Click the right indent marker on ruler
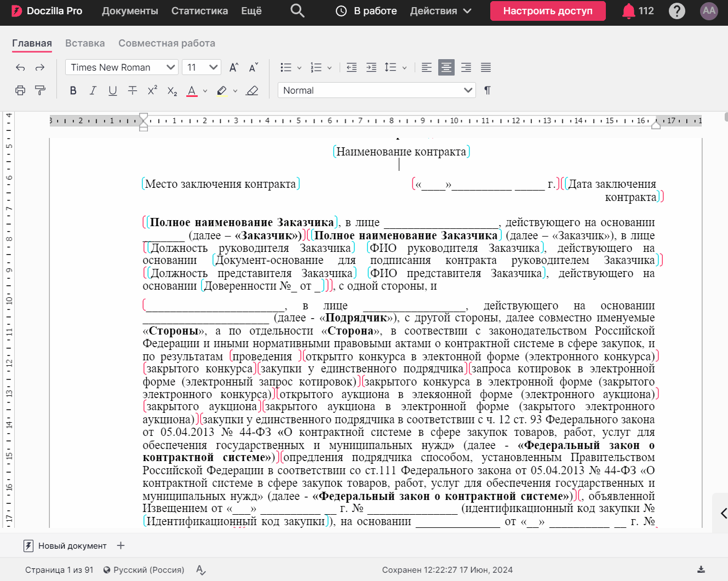The height and width of the screenshot is (581, 728). click(x=656, y=124)
